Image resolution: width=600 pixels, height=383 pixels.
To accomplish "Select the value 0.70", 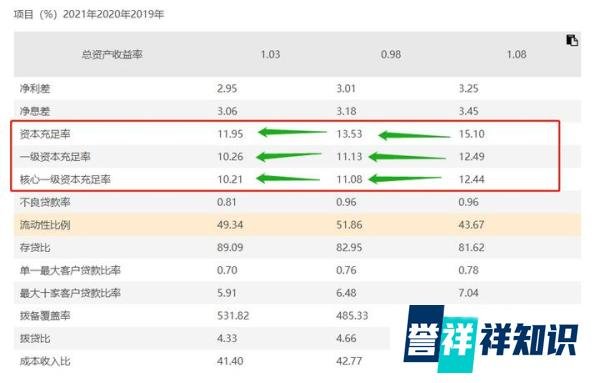I will pos(227,271).
